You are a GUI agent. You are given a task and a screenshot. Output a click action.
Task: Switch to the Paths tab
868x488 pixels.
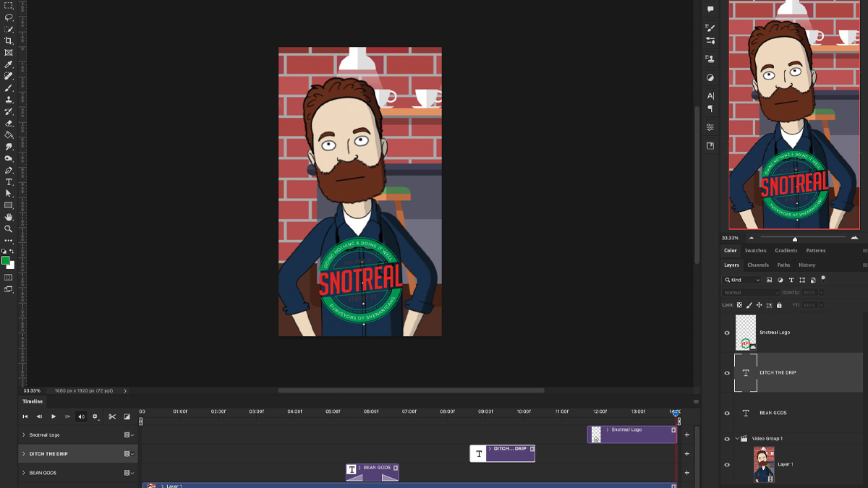pyautogui.click(x=783, y=265)
